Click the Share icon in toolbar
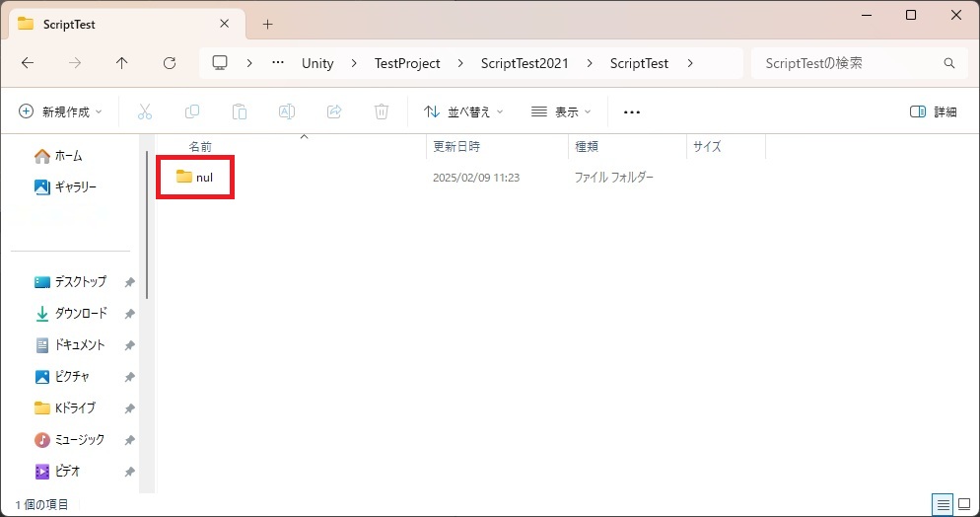 [334, 111]
